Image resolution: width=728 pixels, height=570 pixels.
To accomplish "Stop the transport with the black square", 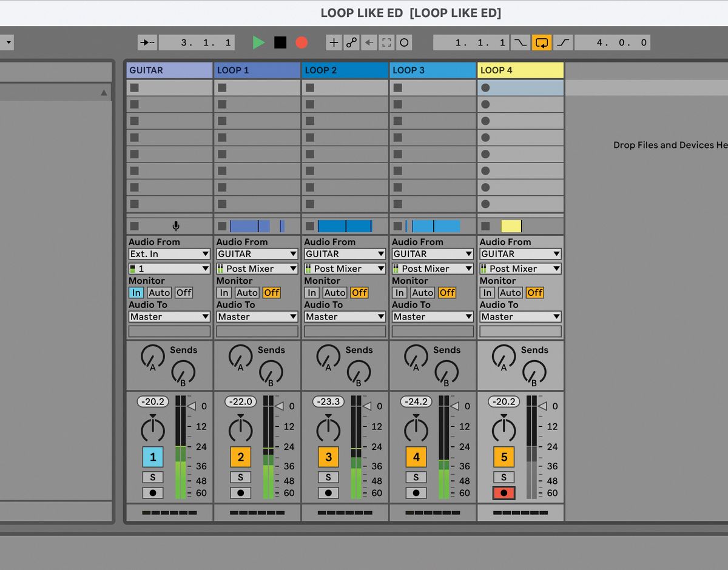I will pos(280,42).
